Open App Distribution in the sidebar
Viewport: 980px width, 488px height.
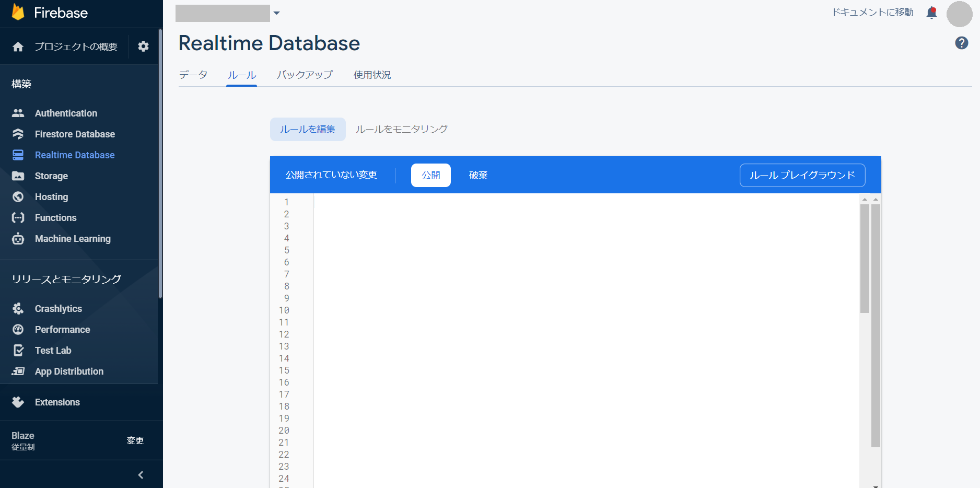coord(69,371)
